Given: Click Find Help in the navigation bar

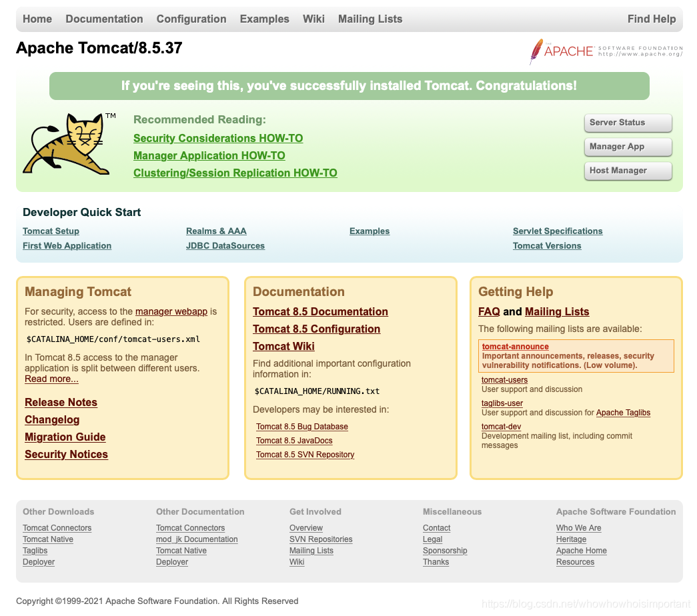Looking at the screenshot, I should [x=652, y=19].
